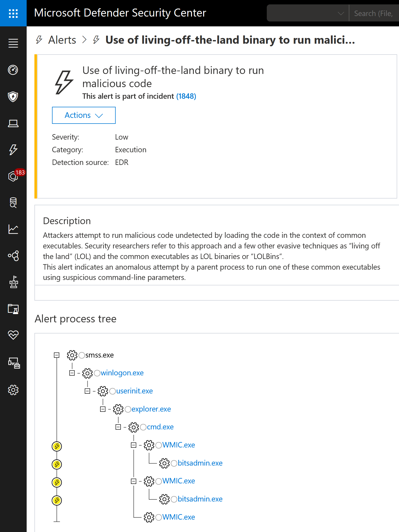This screenshot has width=399, height=532.
Task: Select the radio circle beside cmd.exe
Action: (x=143, y=427)
